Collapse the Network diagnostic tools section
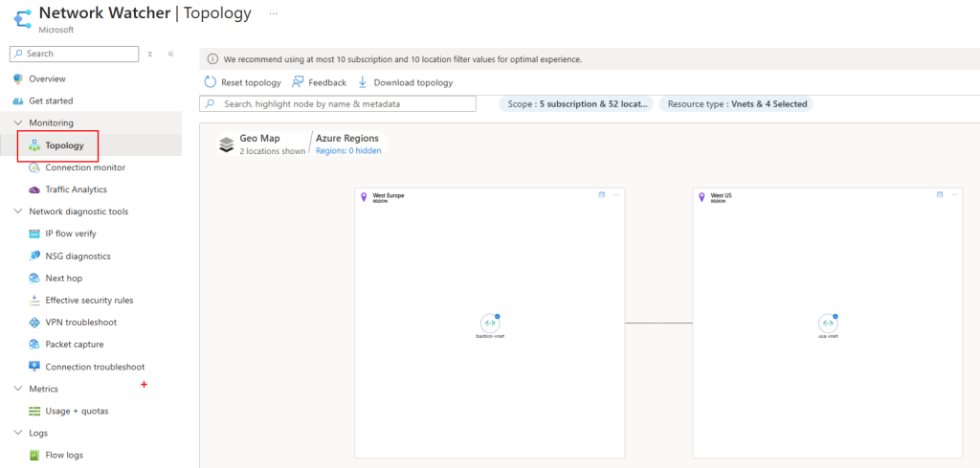 click(x=17, y=212)
